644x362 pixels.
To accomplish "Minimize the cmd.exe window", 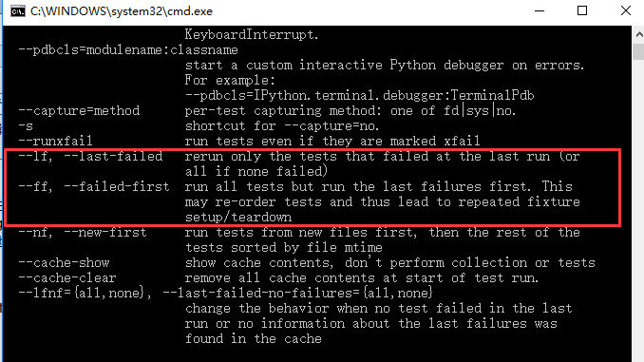I will pyautogui.click(x=540, y=11).
